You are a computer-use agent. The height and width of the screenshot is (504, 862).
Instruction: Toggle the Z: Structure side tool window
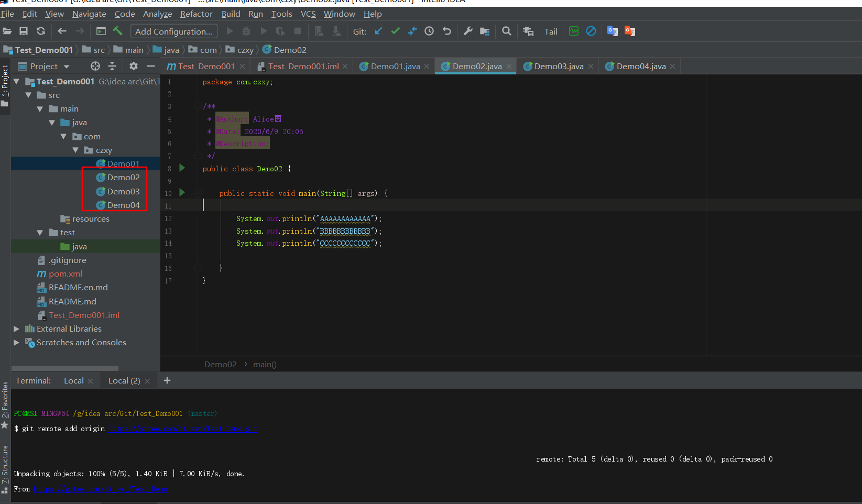(5, 469)
